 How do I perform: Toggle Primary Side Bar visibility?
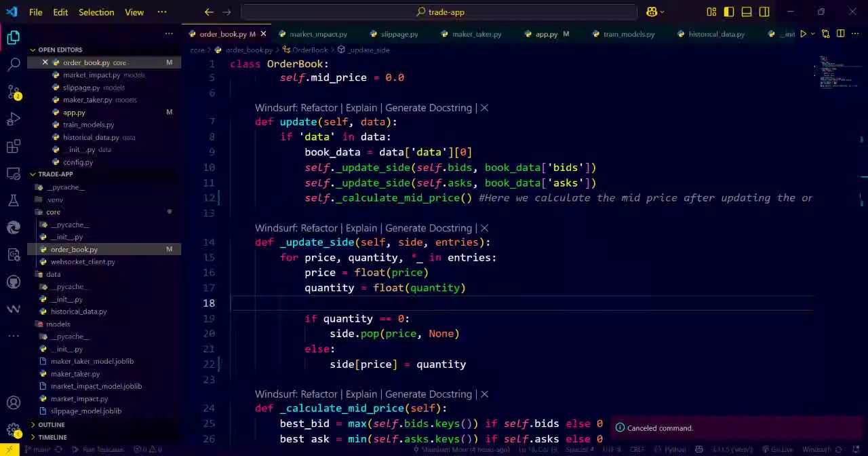(x=729, y=12)
